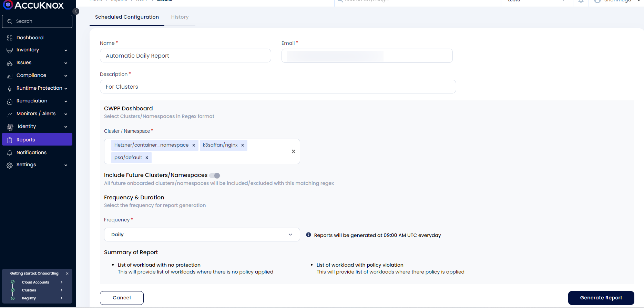Click the Cancel button
Image resolution: width=644 pixels, height=308 pixels.
point(122,298)
